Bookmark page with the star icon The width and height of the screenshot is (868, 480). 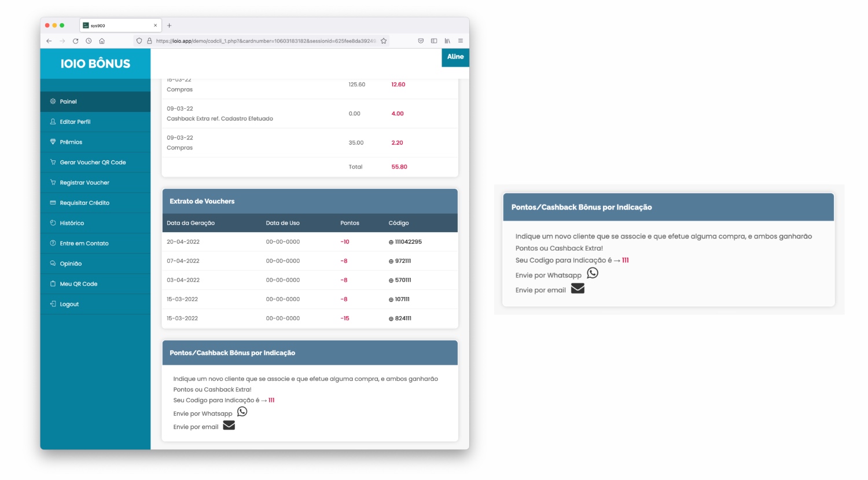tap(384, 41)
